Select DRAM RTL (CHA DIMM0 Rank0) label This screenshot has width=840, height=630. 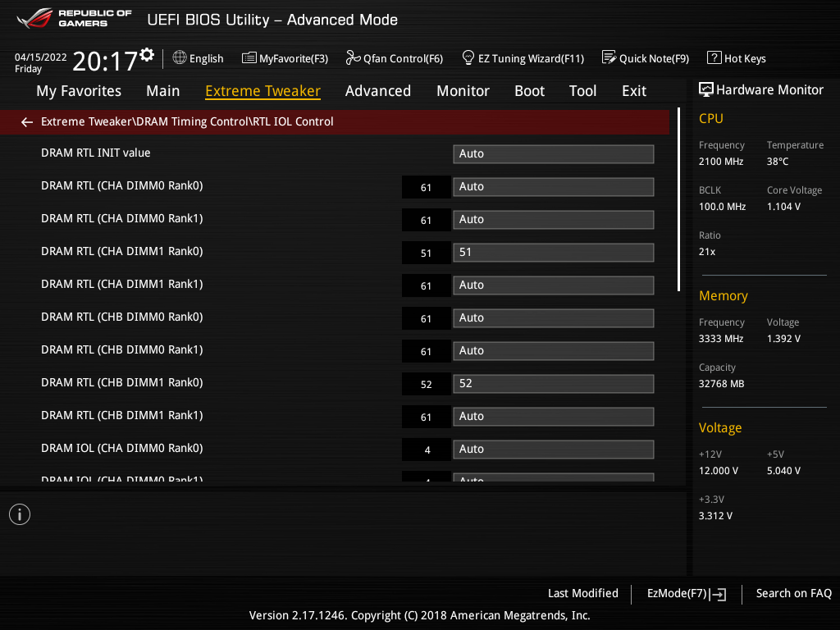click(x=121, y=186)
